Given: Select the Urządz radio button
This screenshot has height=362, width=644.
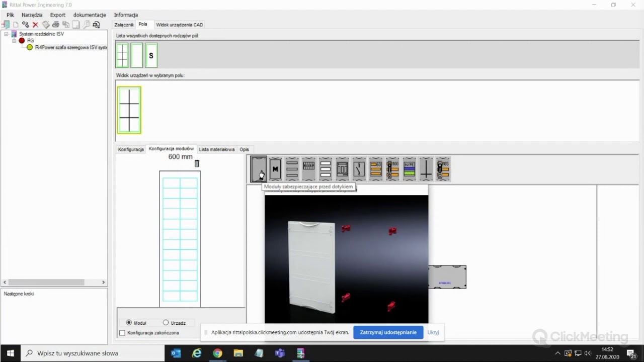Looking at the screenshot, I should coord(166,323).
